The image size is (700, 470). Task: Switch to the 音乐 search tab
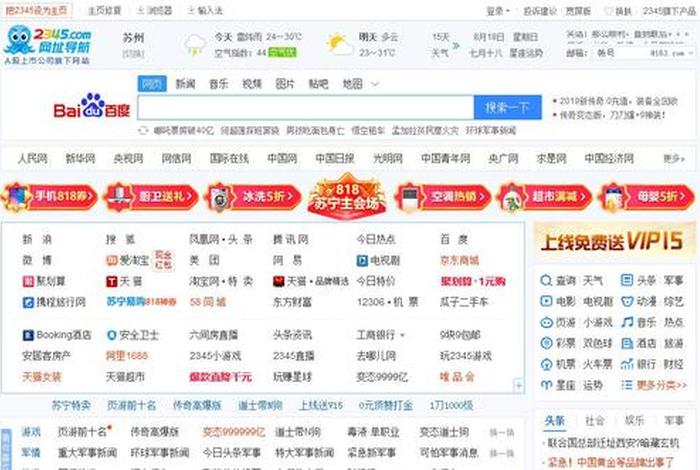tap(219, 83)
